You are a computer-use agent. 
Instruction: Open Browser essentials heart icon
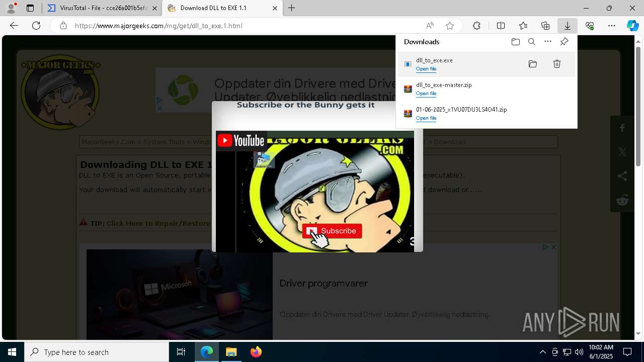590,26
